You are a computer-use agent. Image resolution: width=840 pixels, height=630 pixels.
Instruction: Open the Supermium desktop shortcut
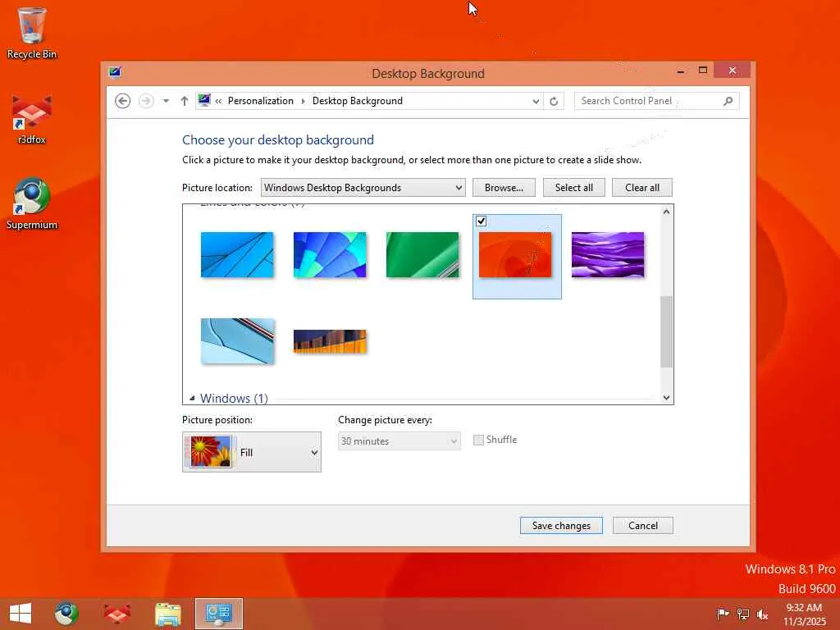(x=32, y=203)
